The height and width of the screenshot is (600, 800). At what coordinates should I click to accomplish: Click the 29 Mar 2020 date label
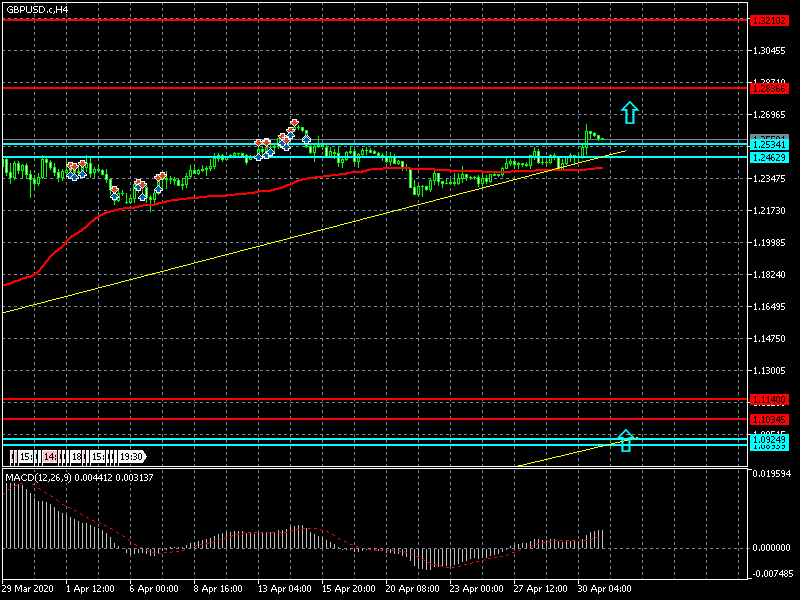[x=27, y=589]
